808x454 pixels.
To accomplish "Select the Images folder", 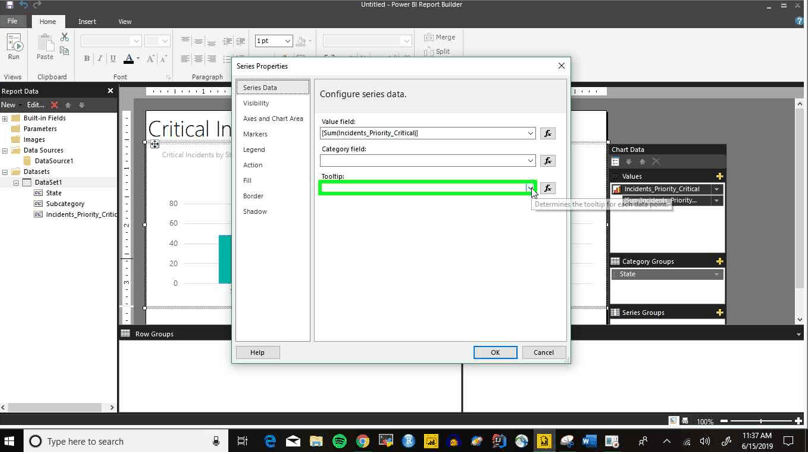I will 34,140.
